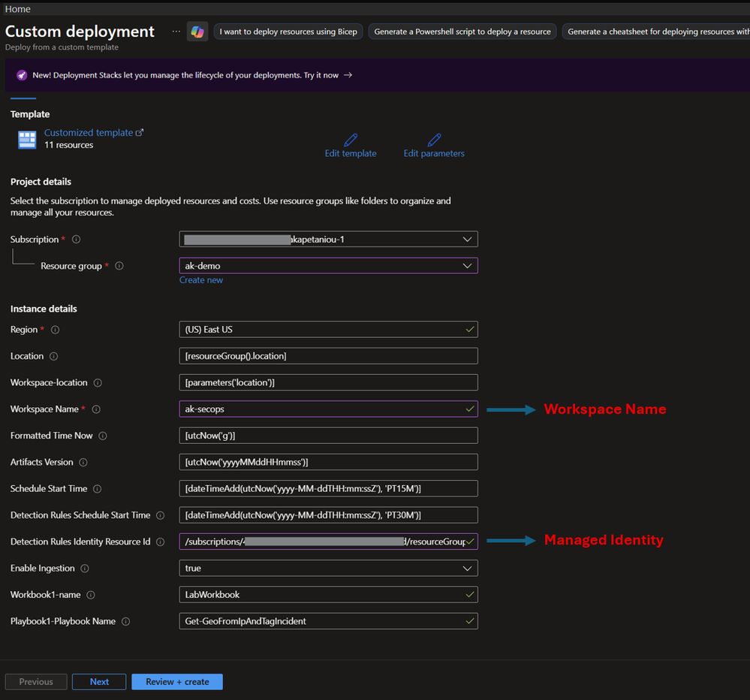Open the Enable Ingestion dropdown

pos(329,568)
